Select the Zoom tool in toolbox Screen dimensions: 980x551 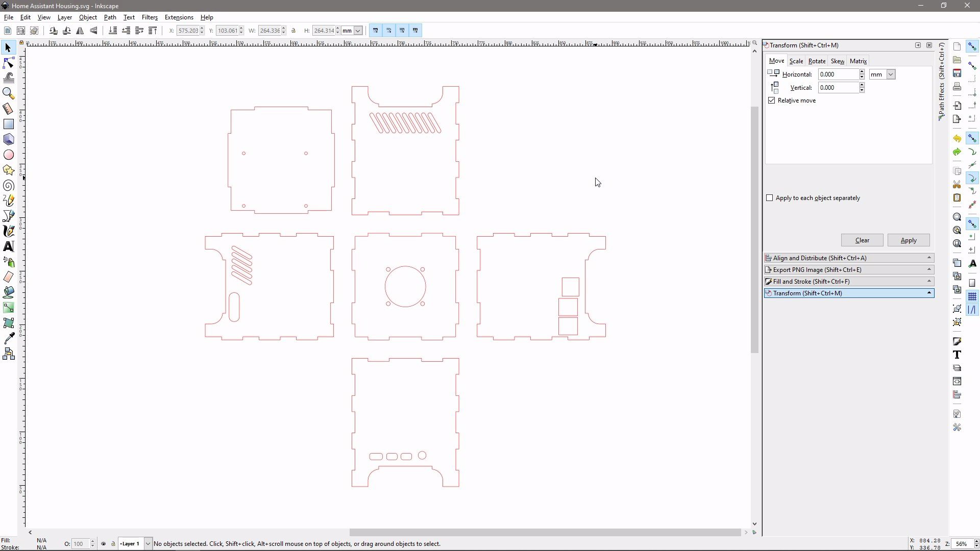click(8, 93)
